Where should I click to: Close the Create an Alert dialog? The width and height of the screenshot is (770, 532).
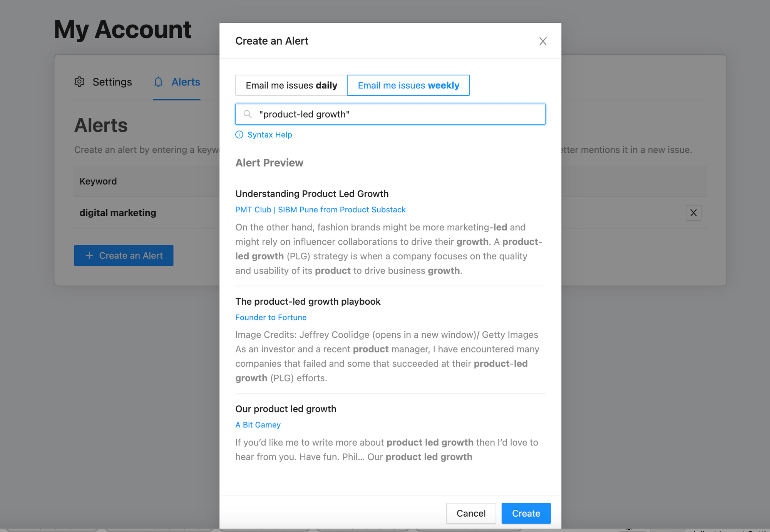point(543,41)
